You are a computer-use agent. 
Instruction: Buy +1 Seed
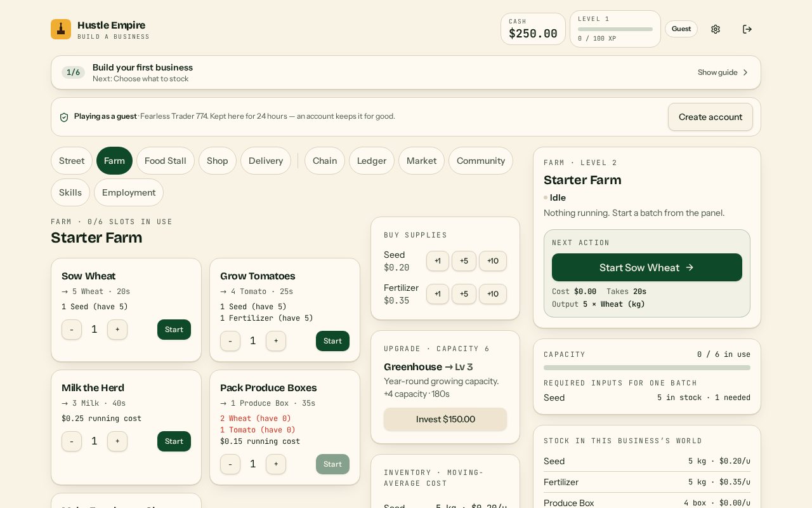tap(438, 261)
